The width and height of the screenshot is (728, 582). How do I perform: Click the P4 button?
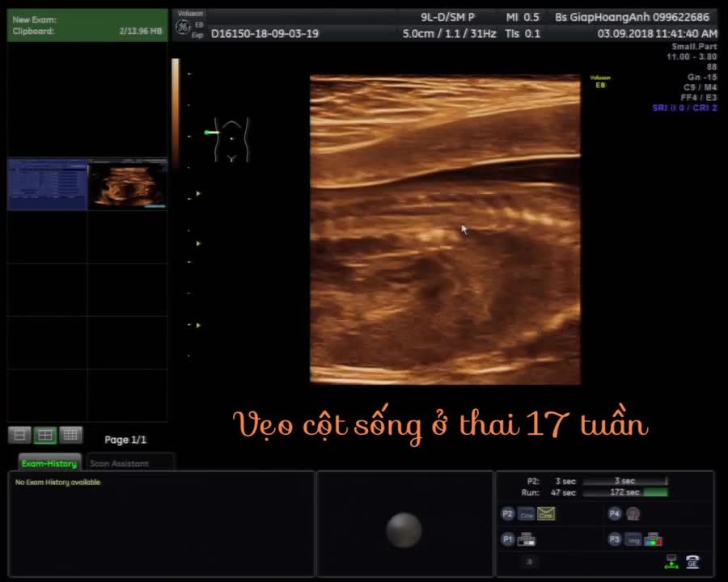coord(614,514)
